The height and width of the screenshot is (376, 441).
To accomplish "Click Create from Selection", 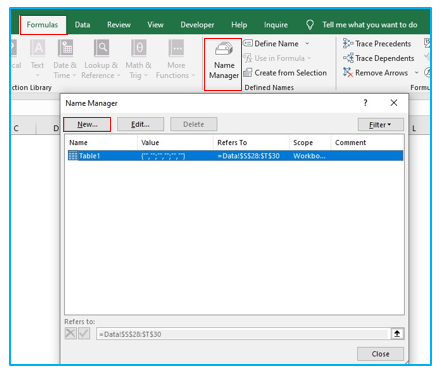I will 285,73.
